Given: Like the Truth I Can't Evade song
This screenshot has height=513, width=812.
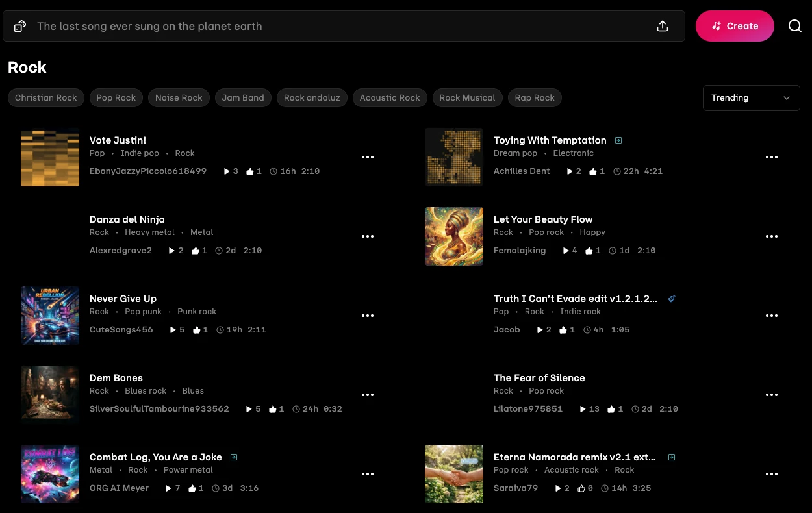Looking at the screenshot, I should click(x=563, y=330).
